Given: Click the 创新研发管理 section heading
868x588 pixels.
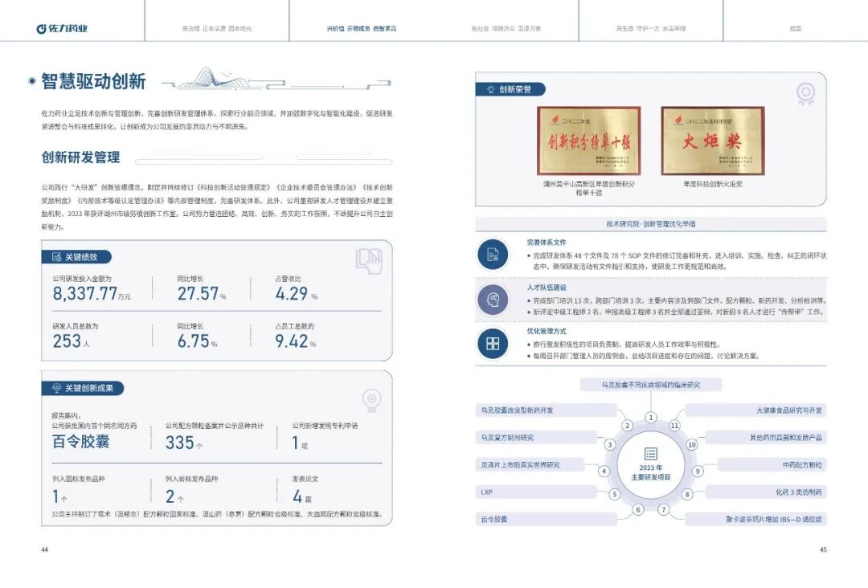Looking at the screenshot, I should point(81,157).
